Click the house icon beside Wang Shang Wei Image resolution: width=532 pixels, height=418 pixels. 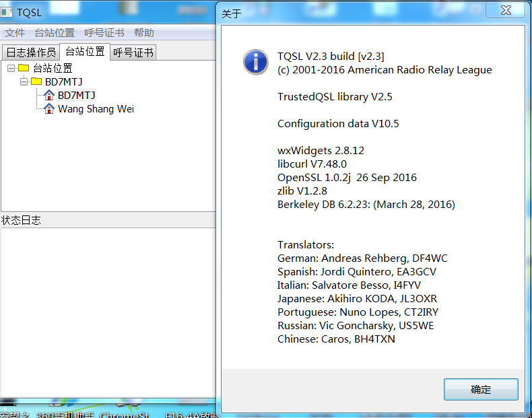coord(49,108)
